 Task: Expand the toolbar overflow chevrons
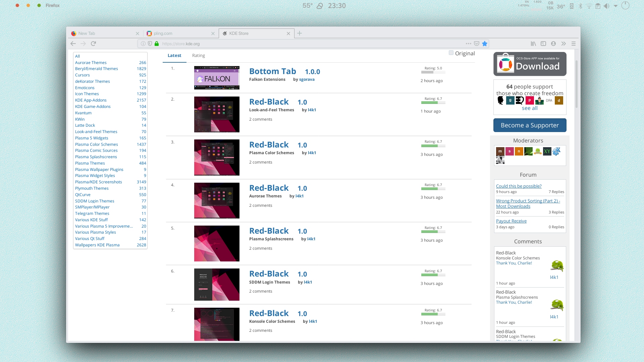[x=563, y=44]
